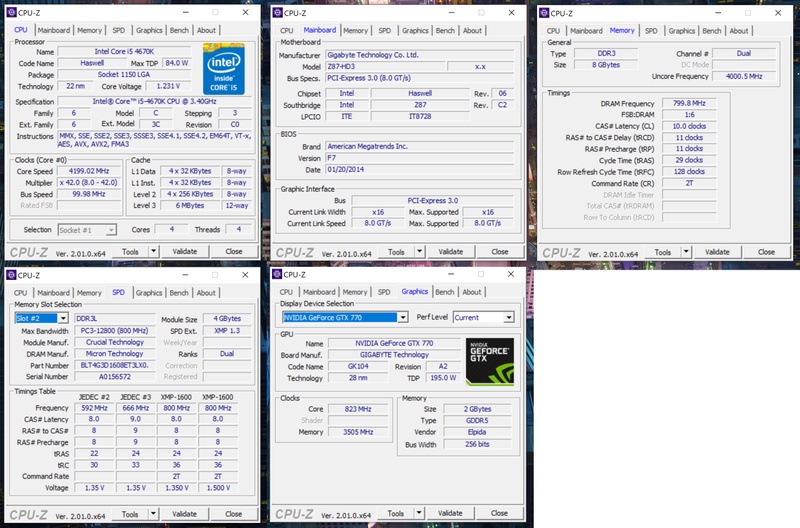800x528 pixels.
Task: Click CPU-Z app icon in CPU window title bar
Action: 11,13
